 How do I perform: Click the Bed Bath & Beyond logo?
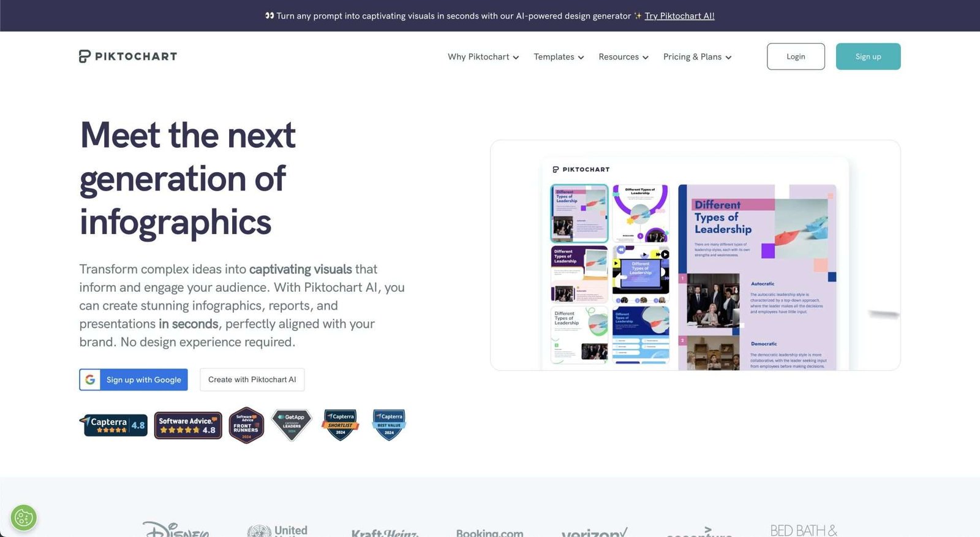pyautogui.click(x=804, y=530)
